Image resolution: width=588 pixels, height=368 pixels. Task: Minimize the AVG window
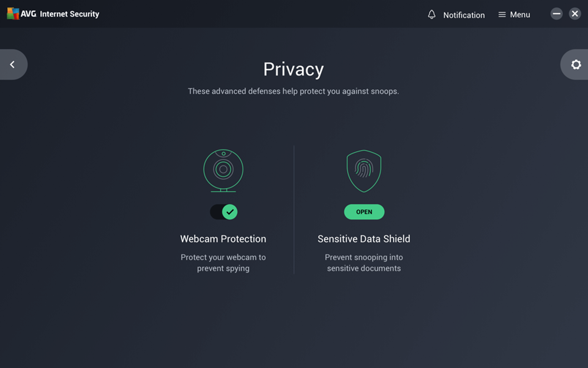coord(556,14)
